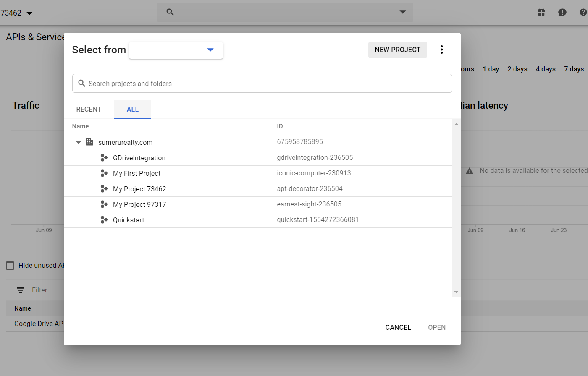
Task: Open the free trial gift icon
Action: tap(541, 12)
